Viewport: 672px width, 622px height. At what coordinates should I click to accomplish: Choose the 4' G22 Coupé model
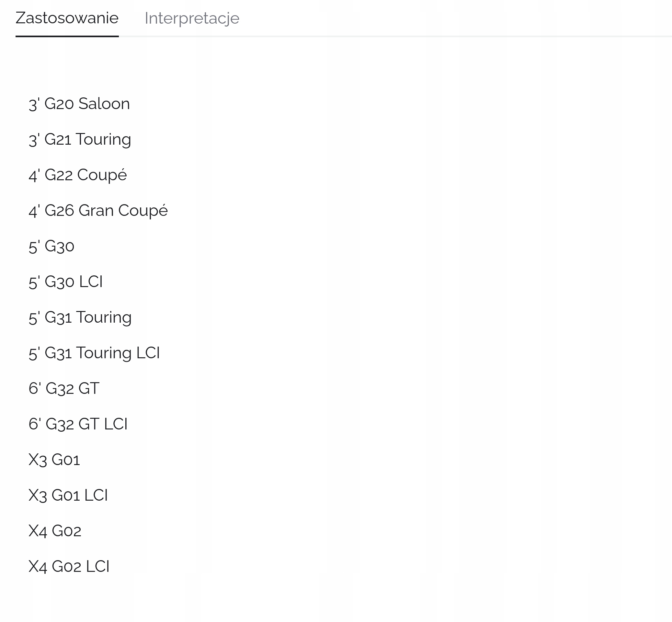[78, 175]
